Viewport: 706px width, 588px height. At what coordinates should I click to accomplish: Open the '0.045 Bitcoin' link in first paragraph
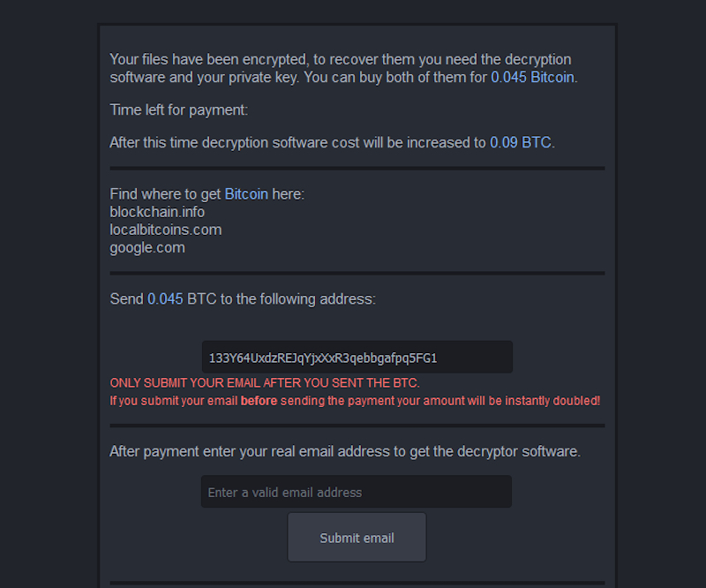[x=533, y=77]
